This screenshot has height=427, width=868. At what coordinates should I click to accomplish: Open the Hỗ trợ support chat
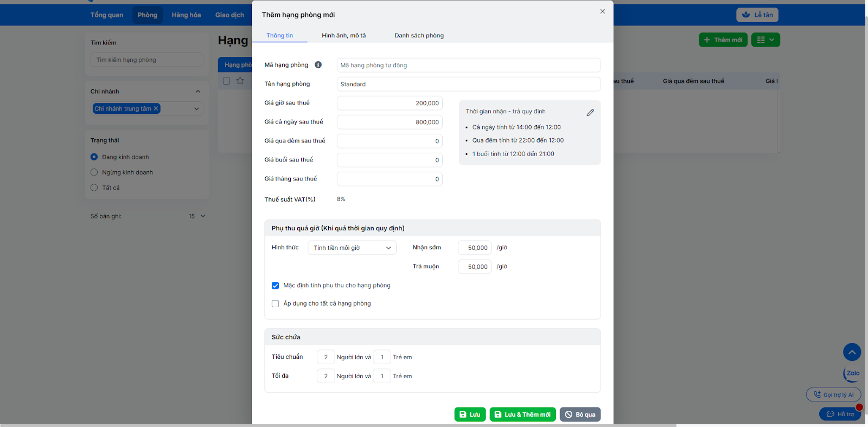(840, 414)
